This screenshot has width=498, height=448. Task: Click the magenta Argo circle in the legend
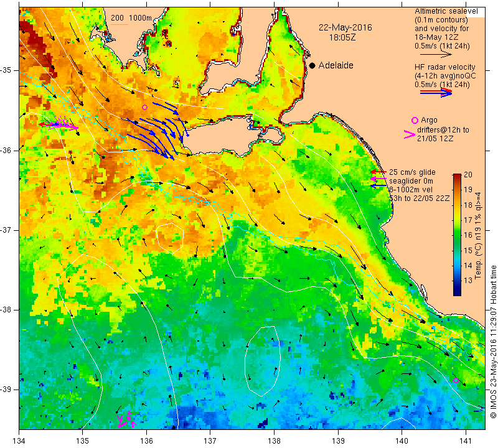[x=415, y=120]
